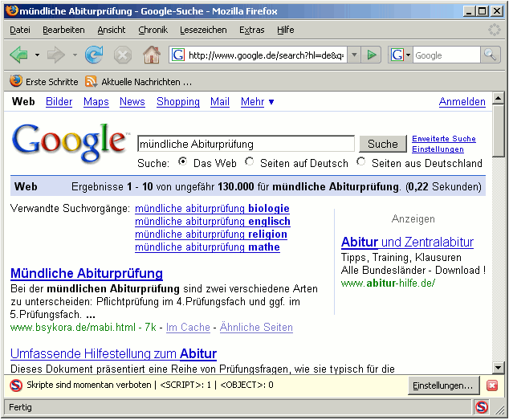The width and height of the screenshot is (509, 420).
Task: Click the vertical scrollbar thumb
Action: coord(498,131)
